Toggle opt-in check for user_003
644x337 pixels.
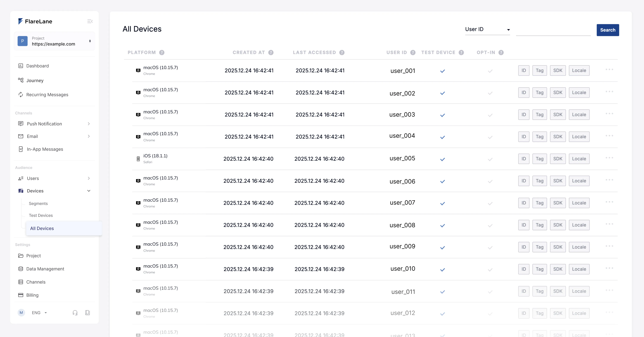pyautogui.click(x=490, y=115)
